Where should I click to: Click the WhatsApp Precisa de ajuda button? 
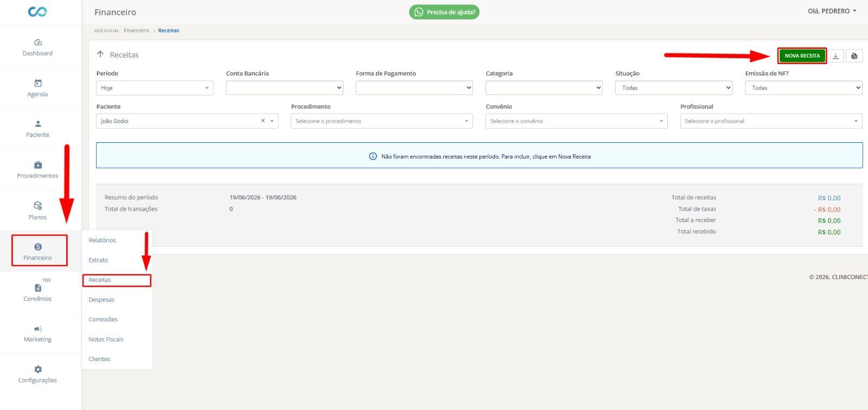point(444,12)
